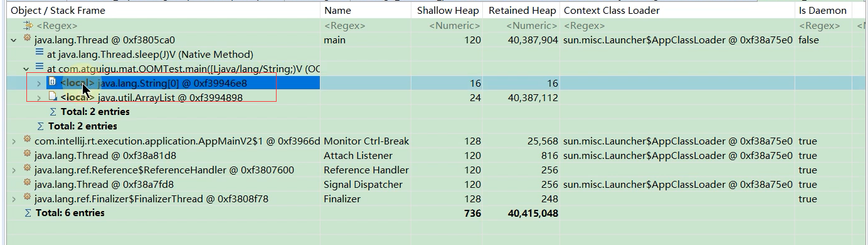Expand the java.lang.String[0] local entry
The width and height of the screenshot is (868, 245).
[39, 83]
